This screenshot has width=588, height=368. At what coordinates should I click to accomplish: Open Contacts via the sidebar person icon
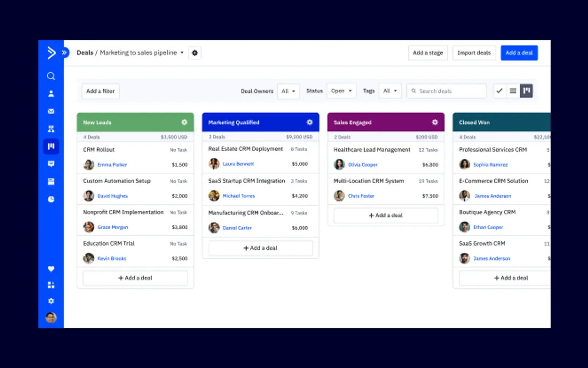tap(51, 94)
